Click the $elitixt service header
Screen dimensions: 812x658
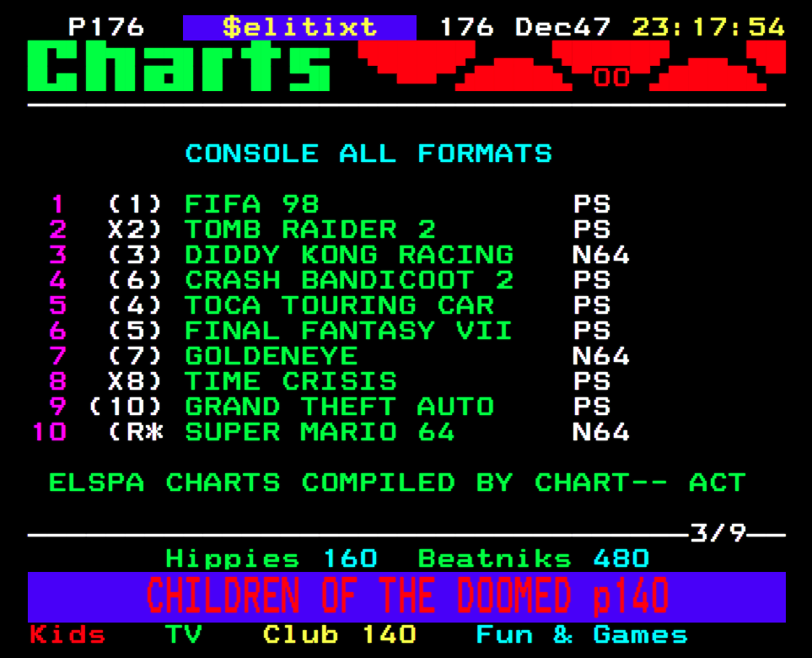[x=300, y=28]
